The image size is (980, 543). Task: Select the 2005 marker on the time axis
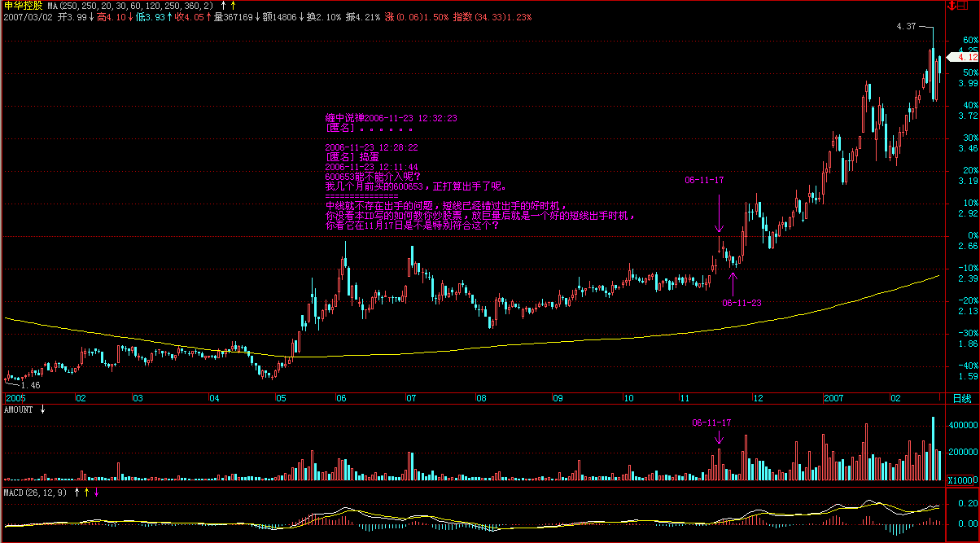pyautogui.click(x=15, y=399)
